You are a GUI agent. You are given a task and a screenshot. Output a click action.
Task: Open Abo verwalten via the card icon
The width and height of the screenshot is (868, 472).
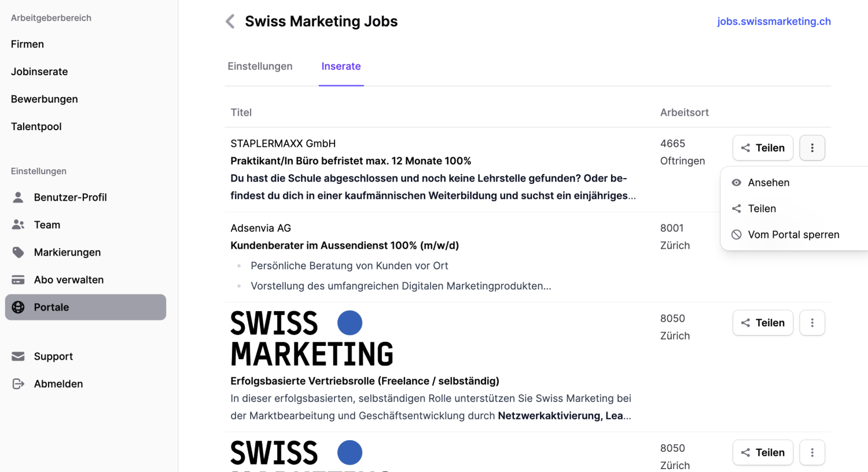[x=18, y=279]
